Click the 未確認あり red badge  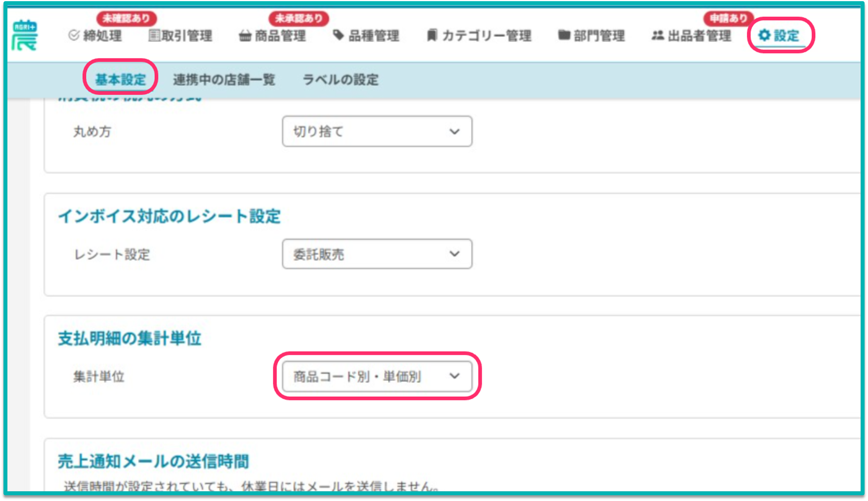click(126, 18)
